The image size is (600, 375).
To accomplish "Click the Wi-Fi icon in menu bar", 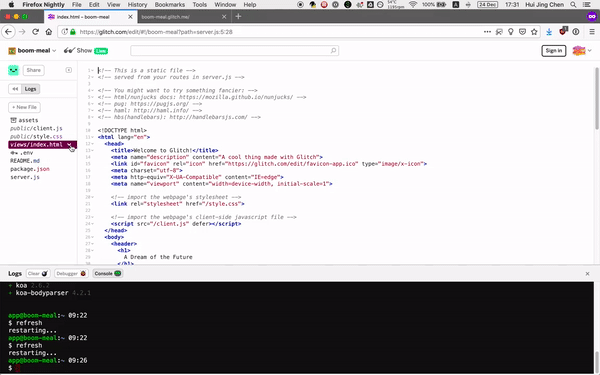I will pos(413,5).
